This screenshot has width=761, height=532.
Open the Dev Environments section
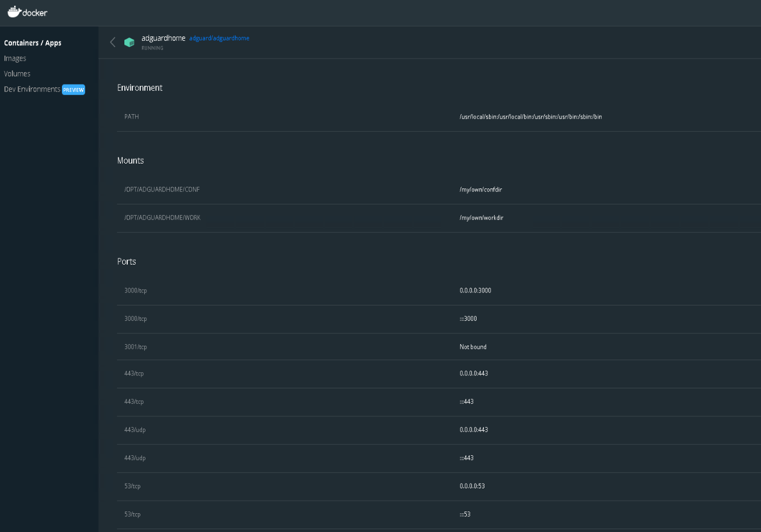[31, 89]
